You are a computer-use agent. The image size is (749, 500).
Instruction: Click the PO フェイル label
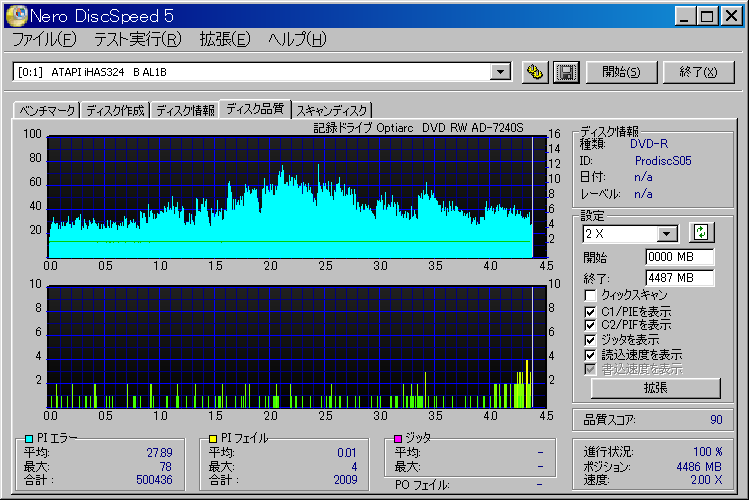coord(422,485)
